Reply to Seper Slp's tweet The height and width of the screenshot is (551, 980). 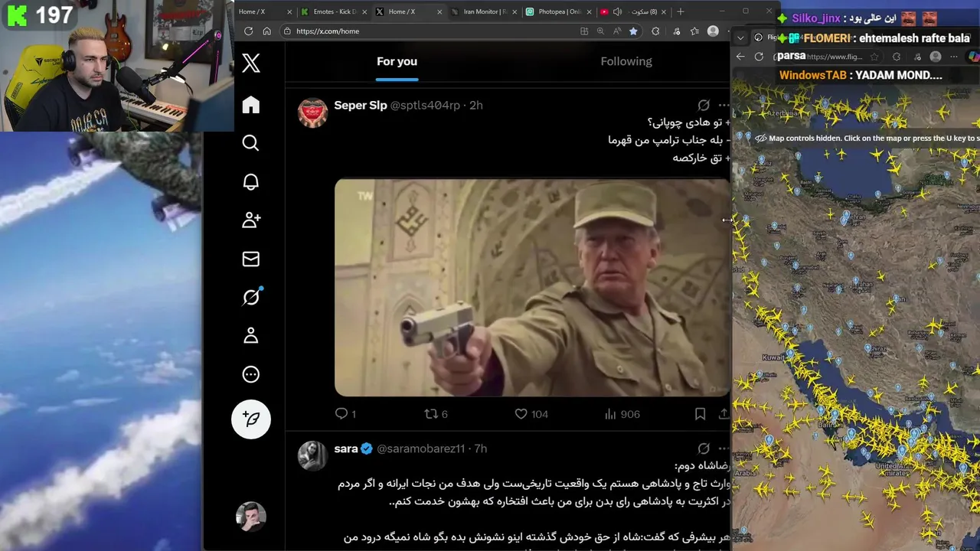(x=345, y=414)
